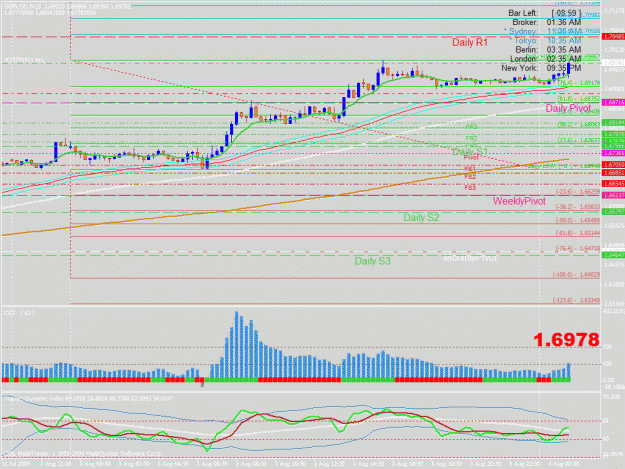Click the buy order label at left edge
The image size is (625, 469).
coord(25,60)
